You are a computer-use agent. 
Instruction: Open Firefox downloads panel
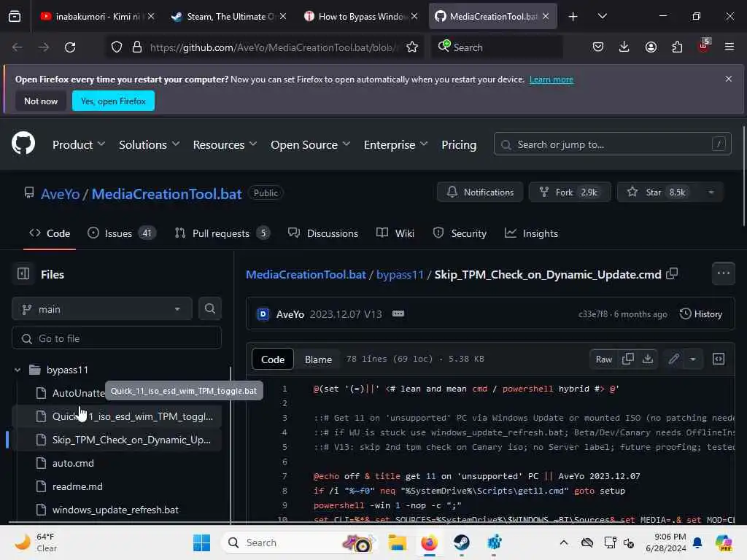(x=624, y=47)
